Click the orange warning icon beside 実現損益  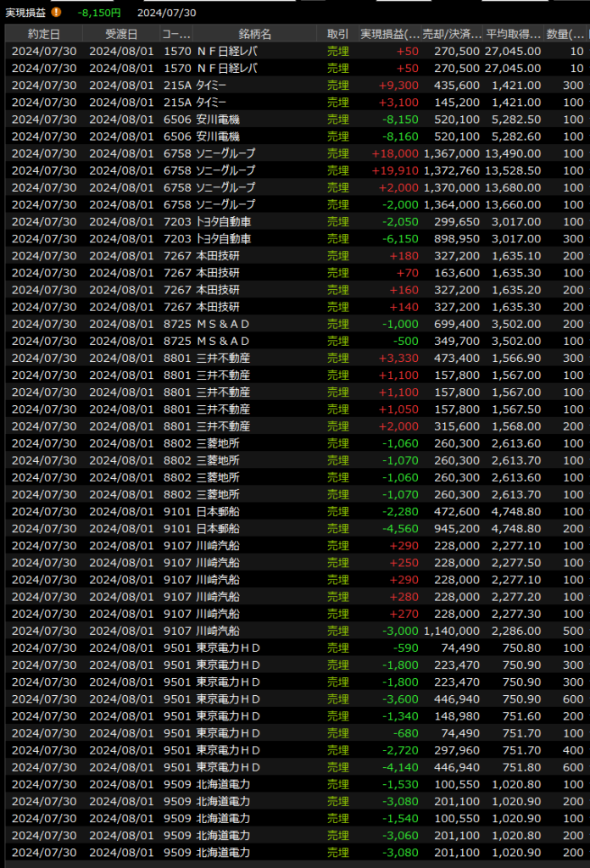point(57,13)
